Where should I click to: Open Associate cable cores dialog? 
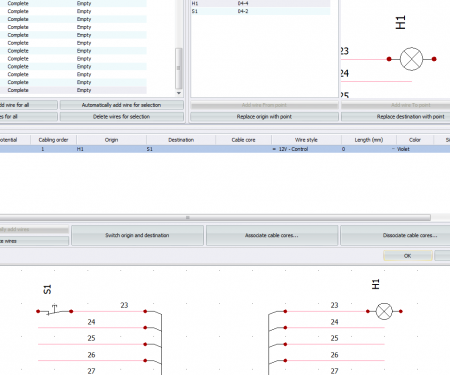(272, 235)
